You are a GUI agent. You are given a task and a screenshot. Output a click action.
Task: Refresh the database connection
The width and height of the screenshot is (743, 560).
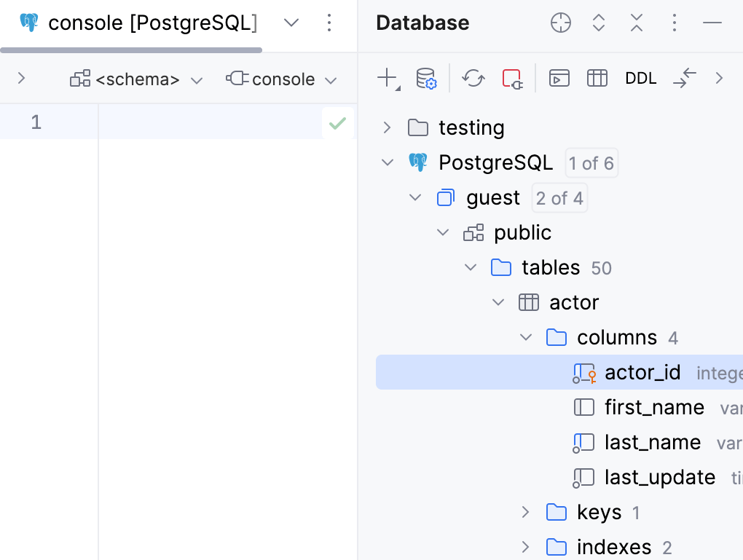[473, 78]
